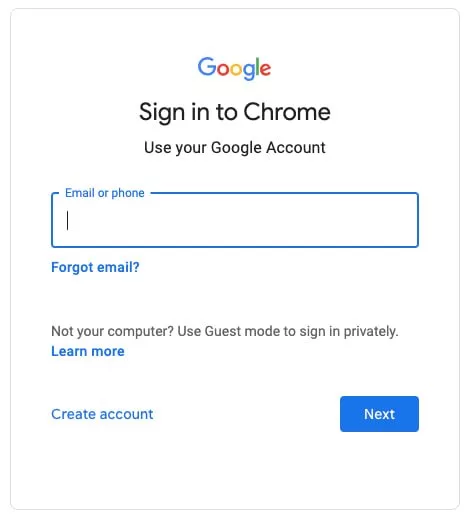Click the 'Sign in to Chrome' heading
The image size is (475, 532).
click(x=235, y=112)
